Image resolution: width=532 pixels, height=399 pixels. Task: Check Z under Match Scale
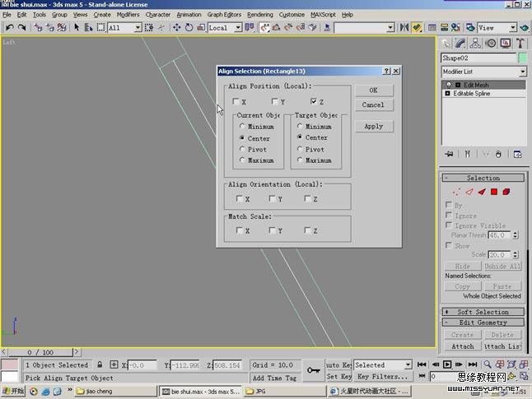pos(307,230)
